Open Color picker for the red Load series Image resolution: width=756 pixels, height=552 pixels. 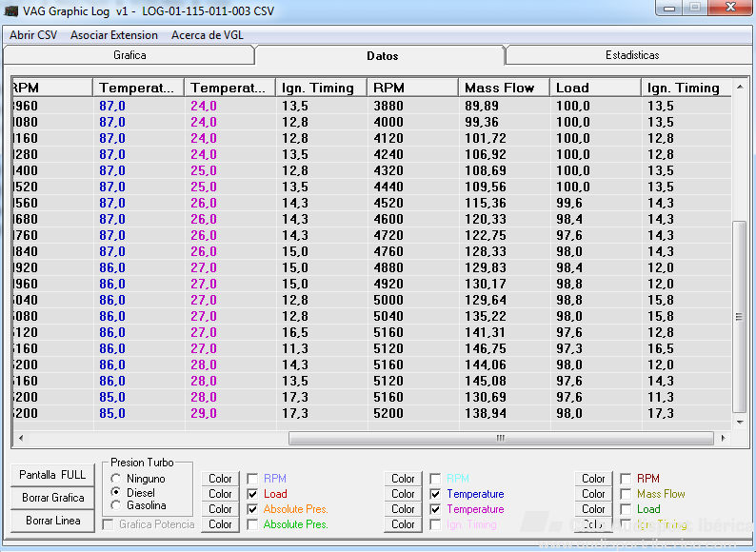(x=220, y=494)
